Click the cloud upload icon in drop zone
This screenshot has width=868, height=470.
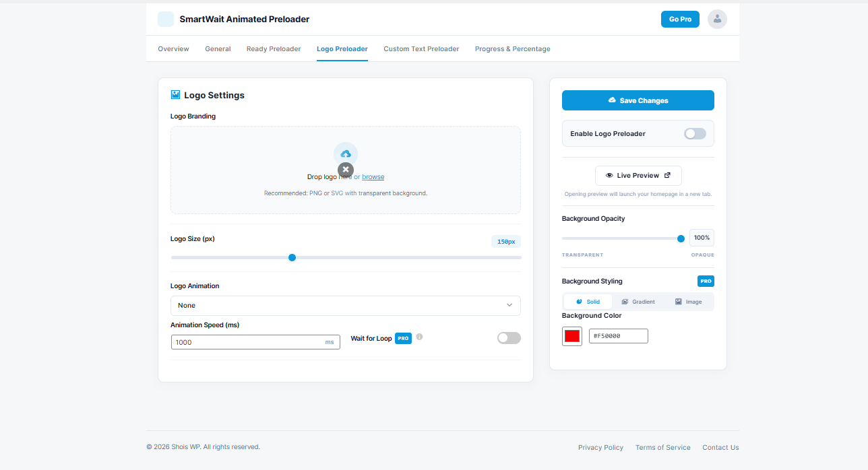click(346, 154)
